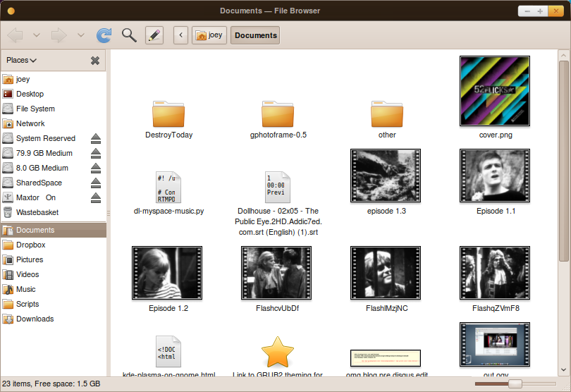Open Music bookmark in sidebar
The image size is (571, 392).
[54, 289]
